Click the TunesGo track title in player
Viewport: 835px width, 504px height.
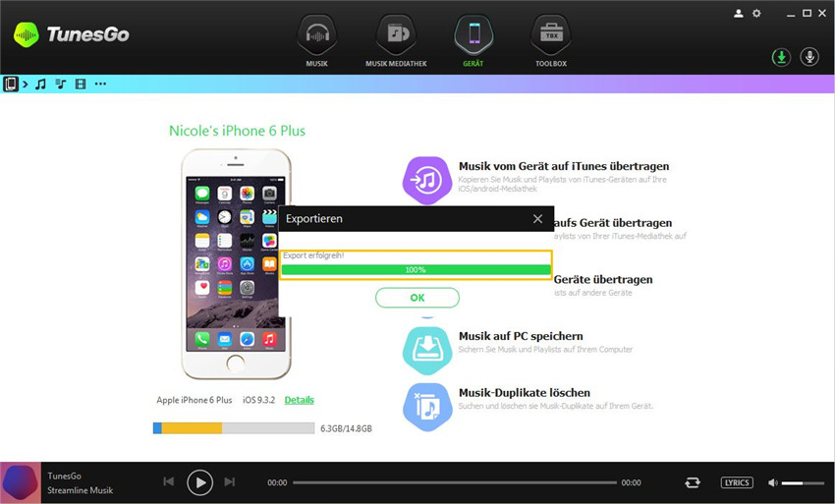point(65,476)
